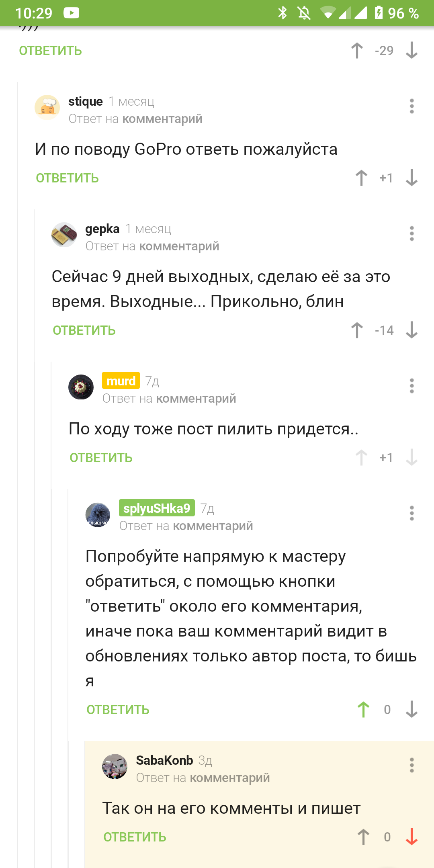Open the murd username badge
434x868 pixels.
(121, 381)
